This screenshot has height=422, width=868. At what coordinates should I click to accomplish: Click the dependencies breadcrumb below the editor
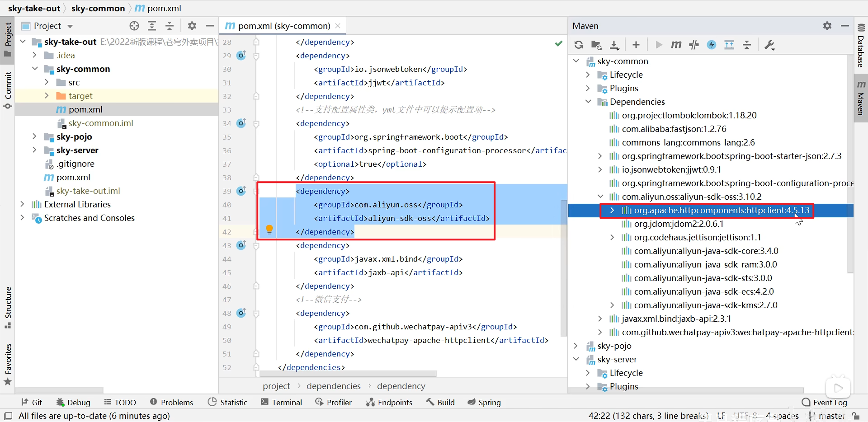tap(333, 385)
